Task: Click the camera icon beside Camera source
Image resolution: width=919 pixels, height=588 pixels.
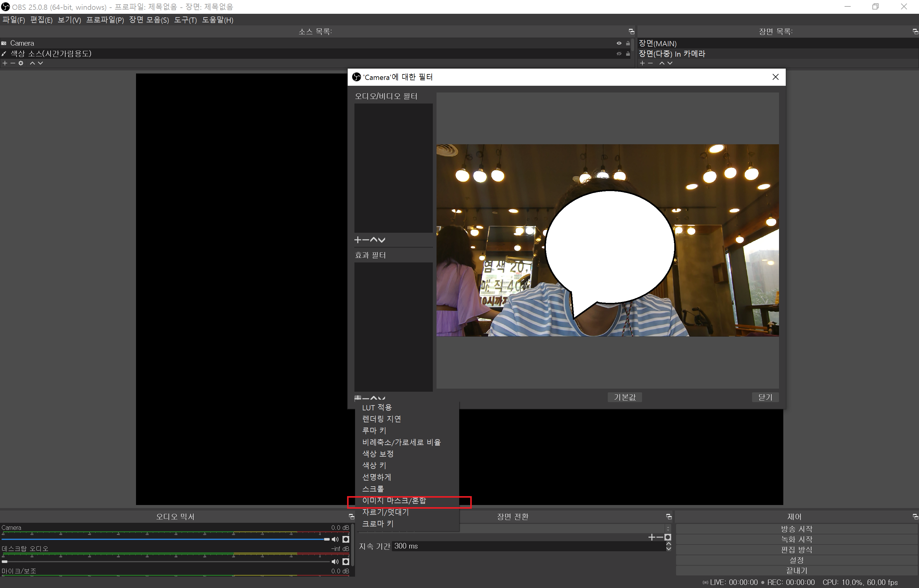Action: point(4,43)
